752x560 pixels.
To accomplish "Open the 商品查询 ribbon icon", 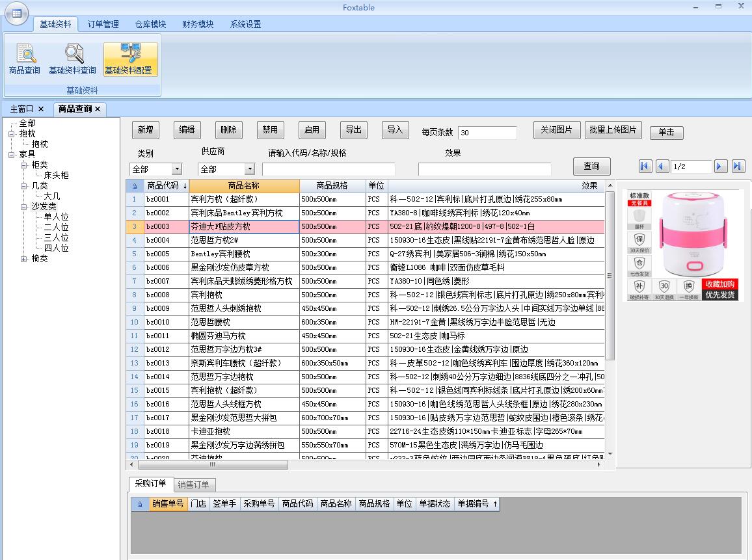I will pyautogui.click(x=24, y=55).
